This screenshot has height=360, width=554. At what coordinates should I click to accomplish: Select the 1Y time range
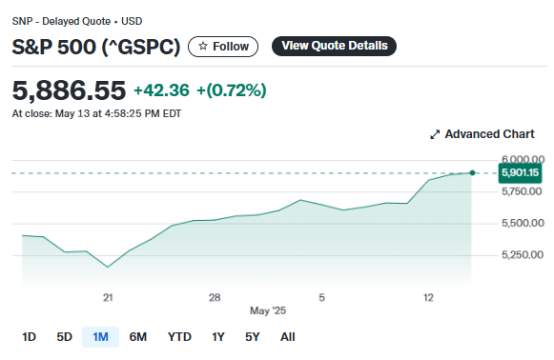218,337
